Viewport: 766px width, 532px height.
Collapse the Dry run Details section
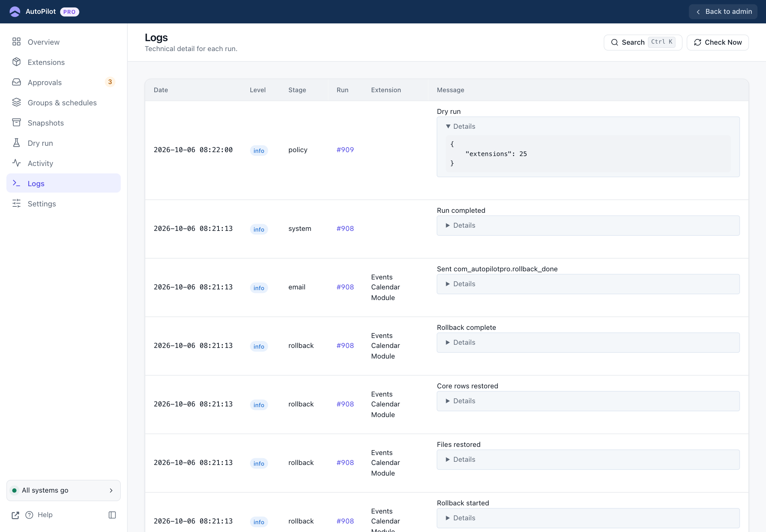(461, 126)
